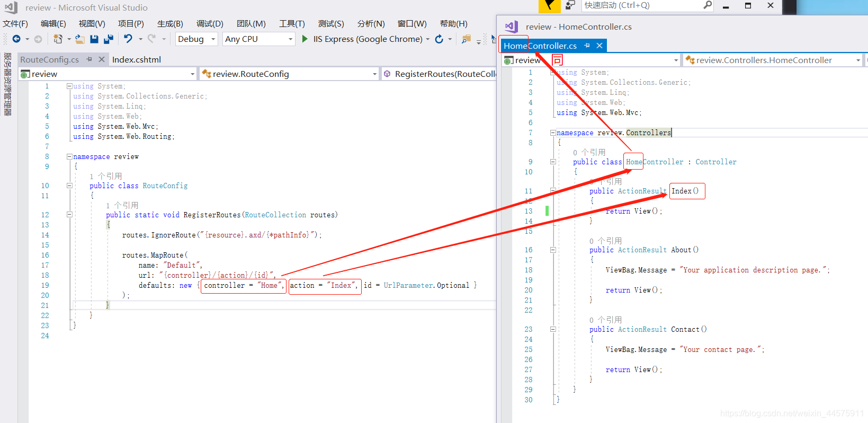Click the redo arrow icon
The image size is (868, 423).
pyautogui.click(x=151, y=39)
